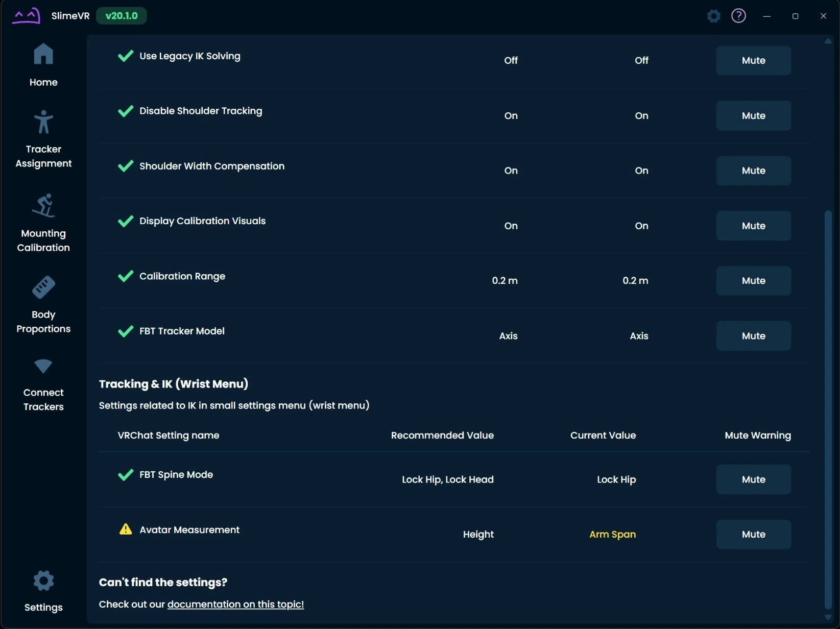The image size is (840, 629).
Task: Click the 'FBT Tracker Model' setting name
Action: pos(182,331)
